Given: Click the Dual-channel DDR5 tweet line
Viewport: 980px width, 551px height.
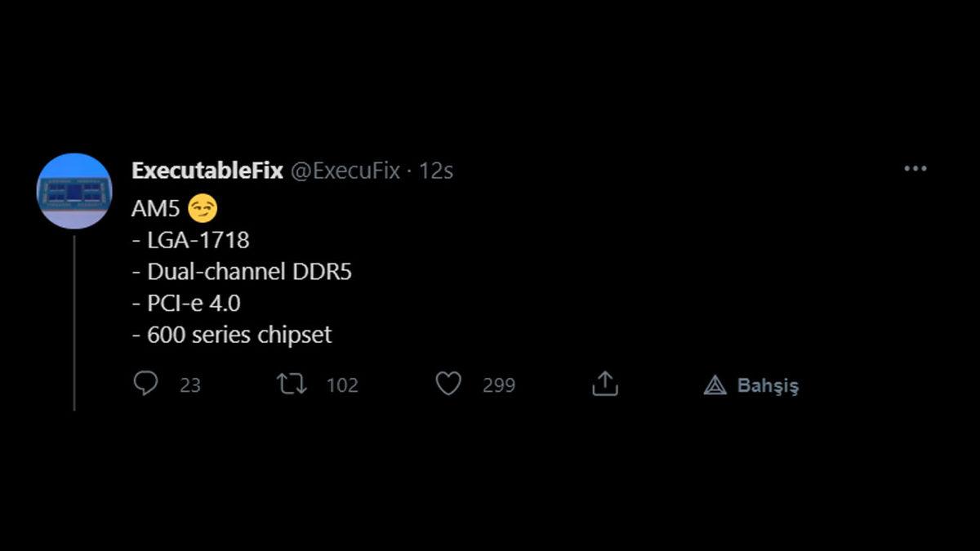Looking at the screenshot, I should click(242, 272).
